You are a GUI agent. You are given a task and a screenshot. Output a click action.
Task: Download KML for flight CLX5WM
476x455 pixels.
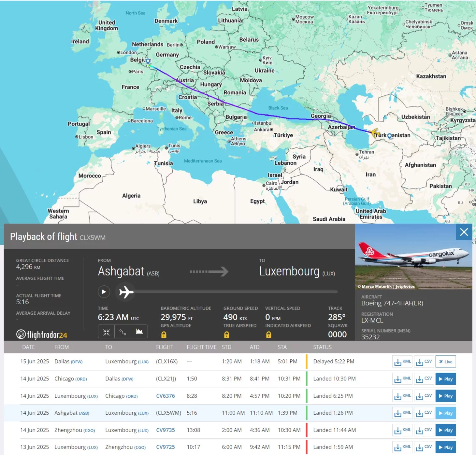click(x=402, y=413)
